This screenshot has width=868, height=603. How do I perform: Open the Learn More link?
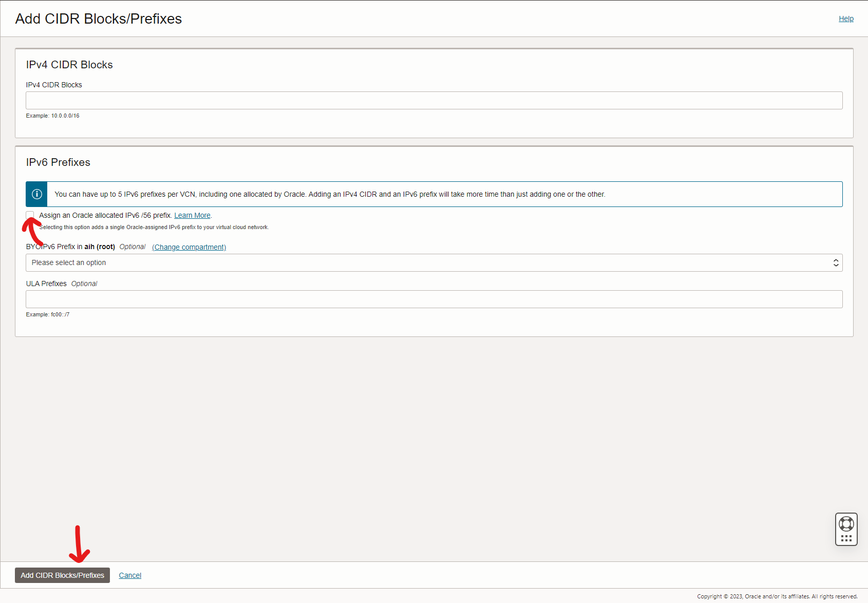tap(192, 216)
